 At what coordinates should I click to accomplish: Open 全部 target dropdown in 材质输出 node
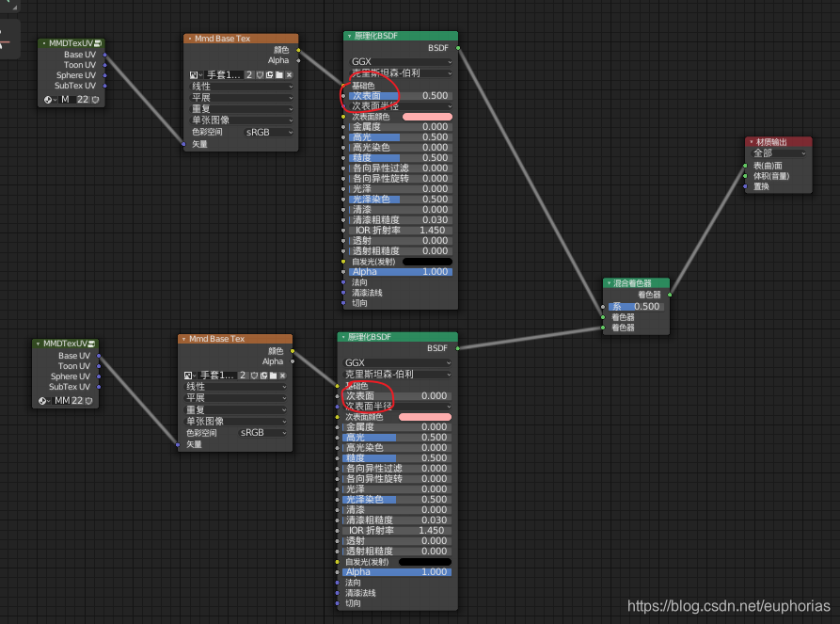click(779, 153)
